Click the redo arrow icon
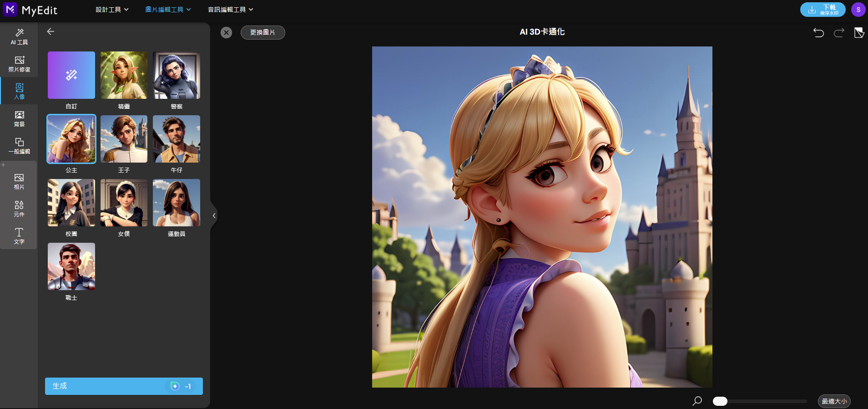Image resolution: width=868 pixels, height=409 pixels. tap(839, 32)
